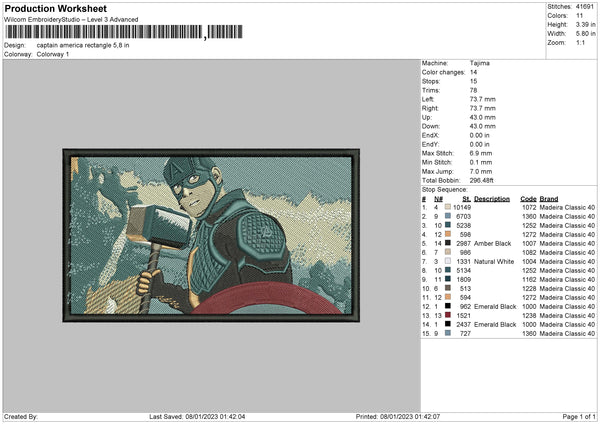The image size is (600, 424).
Task: Select the 'Amber Black' description text
Action: [x=492, y=243]
